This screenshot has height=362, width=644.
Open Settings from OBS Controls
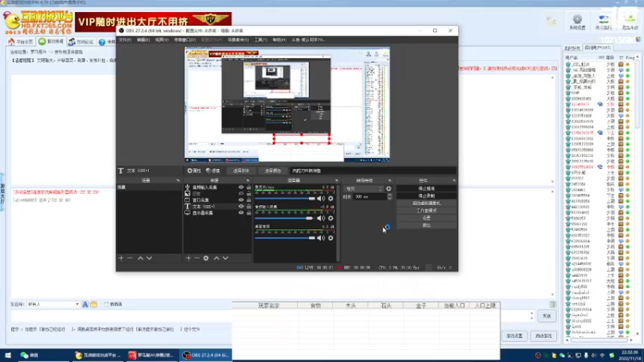point(427,218)
